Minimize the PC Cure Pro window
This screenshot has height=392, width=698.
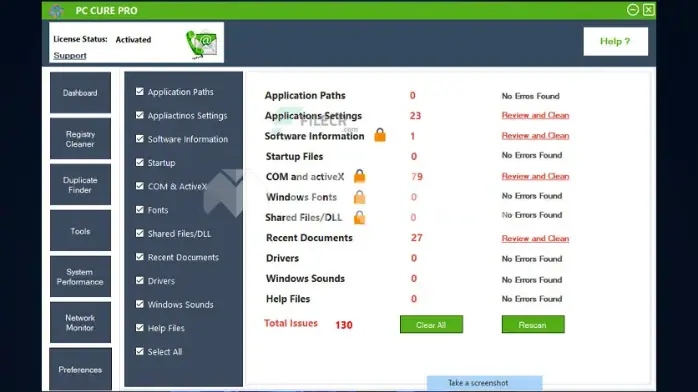[633, 10]
